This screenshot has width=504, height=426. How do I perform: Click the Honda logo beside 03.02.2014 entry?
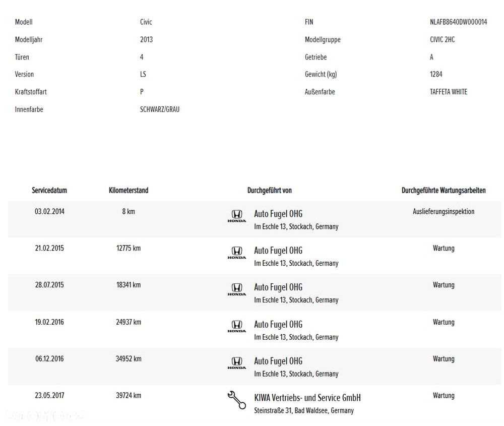coord(236,216)
